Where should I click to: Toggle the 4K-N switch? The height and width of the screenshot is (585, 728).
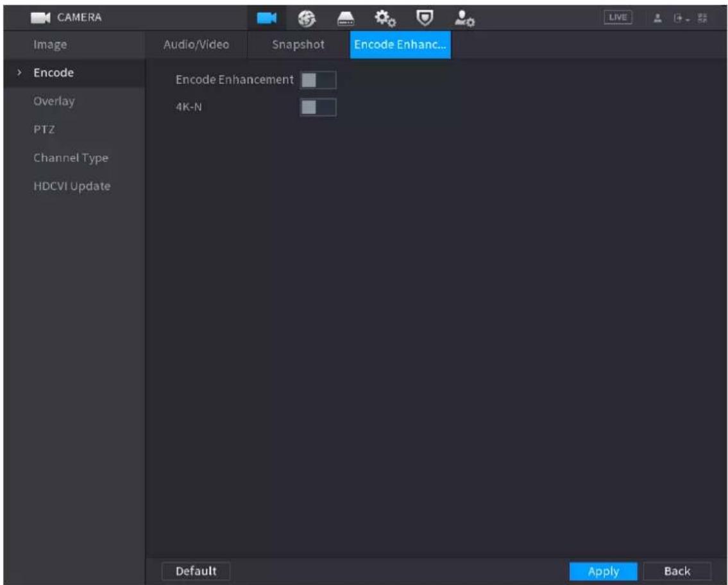point(318,107)
